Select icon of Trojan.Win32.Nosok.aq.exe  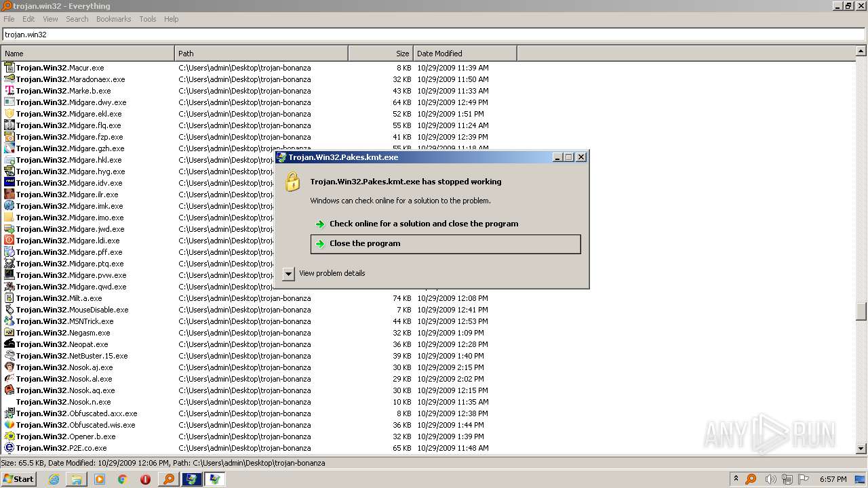9,390
